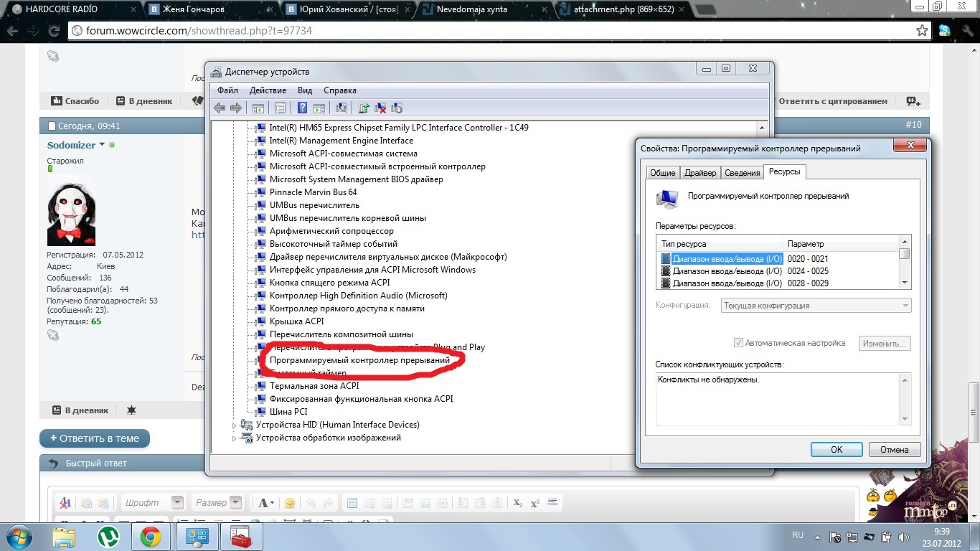This screenshot has width=980, height=551.
Task: Click the Sodomizer avatar image
Action: tap(71, 210)
